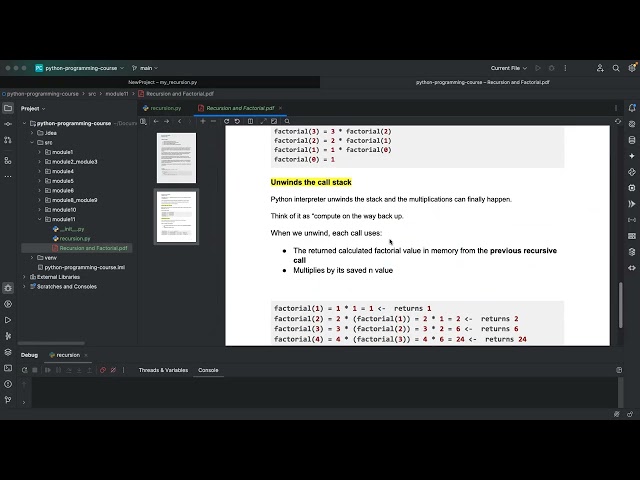Click the first PDF page thumbnail

pos(176,158)
